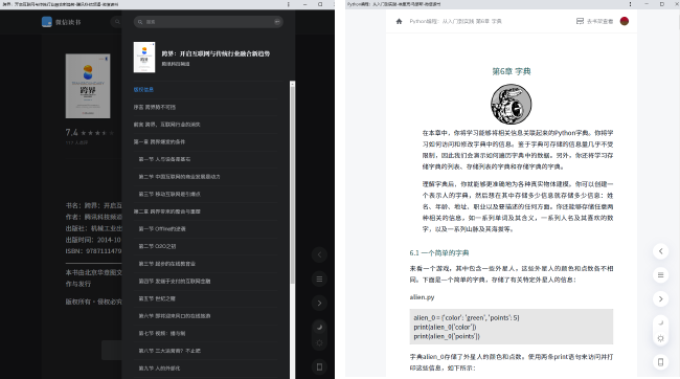Select light sun theme in left window

[320, 343]
